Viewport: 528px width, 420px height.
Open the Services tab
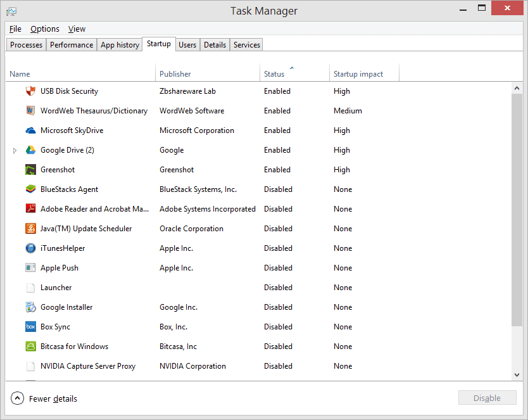(x=246, y=45)
